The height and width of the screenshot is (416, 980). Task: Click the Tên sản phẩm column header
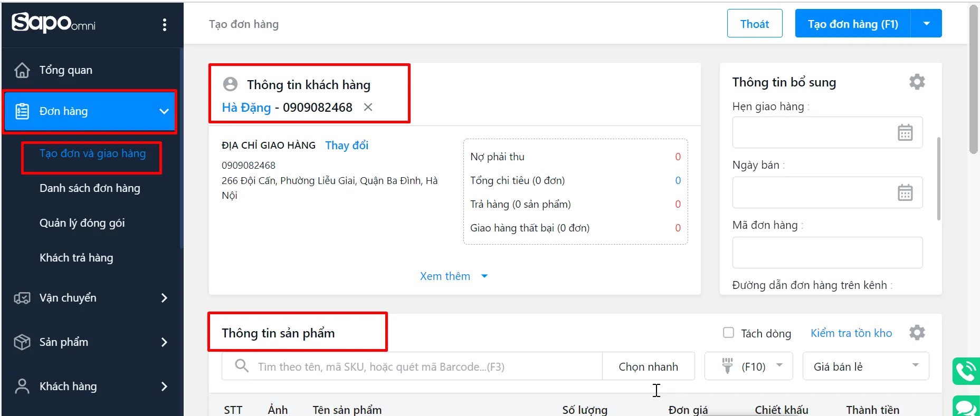coord(347,410)
